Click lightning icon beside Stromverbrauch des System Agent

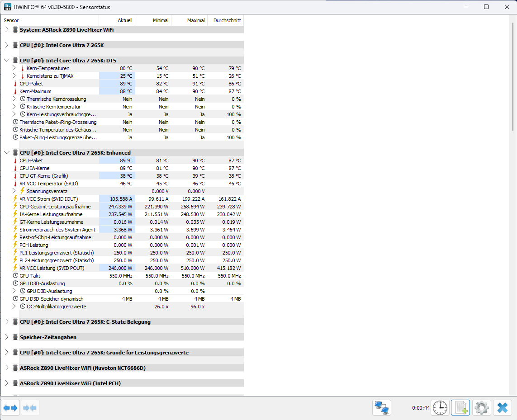tap(15, 230)
